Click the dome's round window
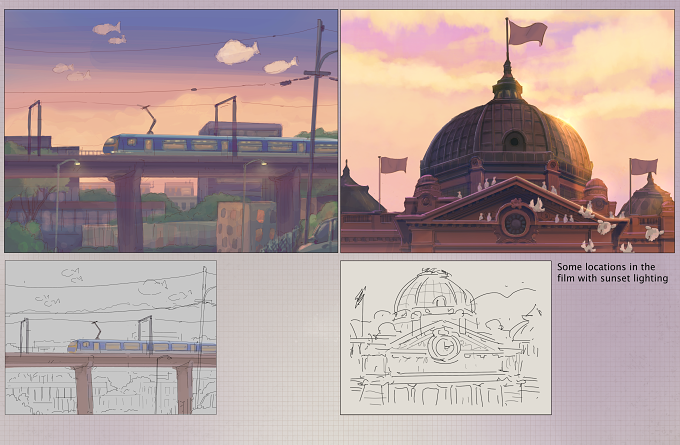This screenshot has height=445, width=680. [514, 141]
